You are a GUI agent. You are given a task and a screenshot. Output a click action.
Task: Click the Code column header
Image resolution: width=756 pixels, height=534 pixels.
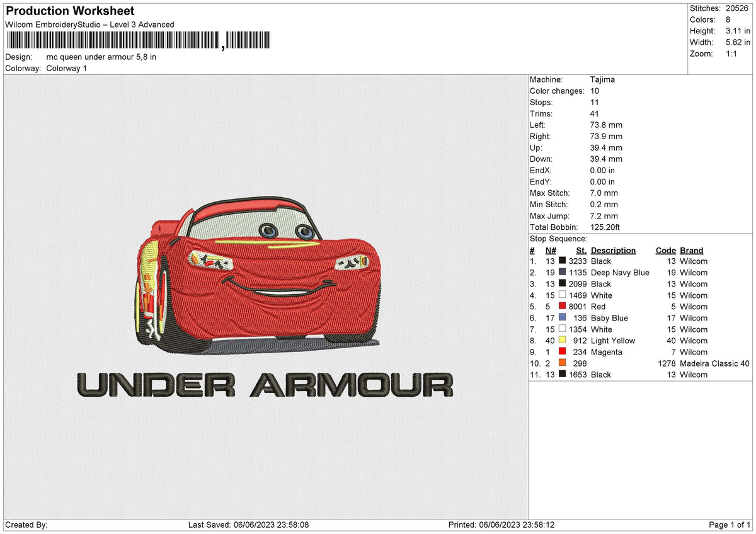665,251
